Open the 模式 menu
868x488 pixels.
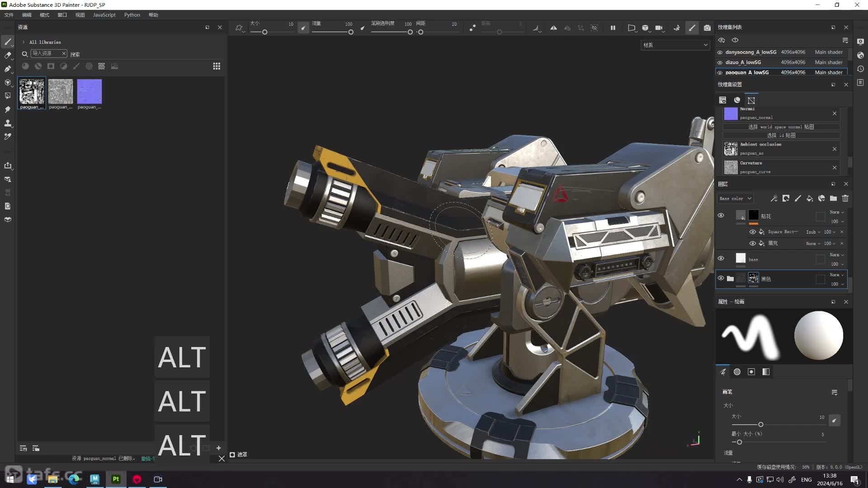pyautogui.click(x=44, y=15)
